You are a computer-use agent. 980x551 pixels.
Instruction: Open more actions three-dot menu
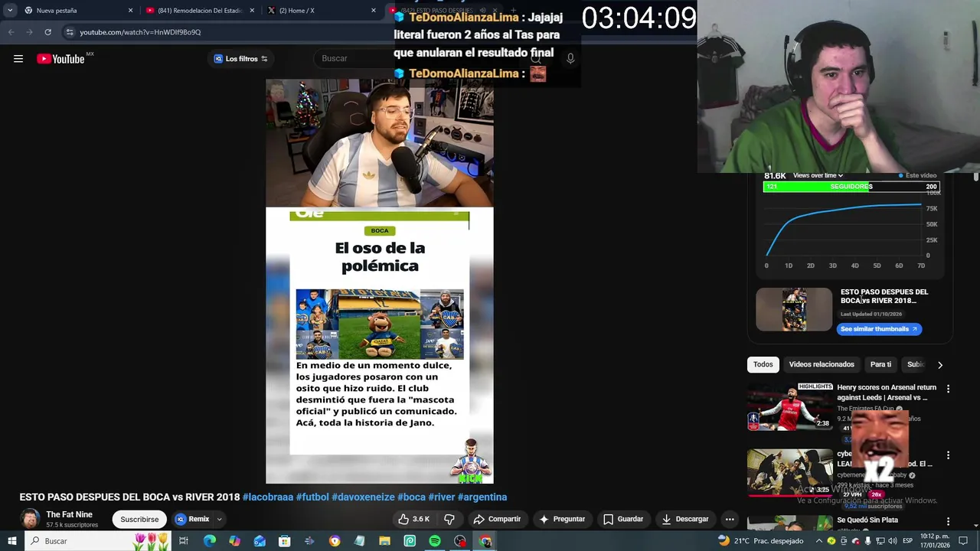730,519
